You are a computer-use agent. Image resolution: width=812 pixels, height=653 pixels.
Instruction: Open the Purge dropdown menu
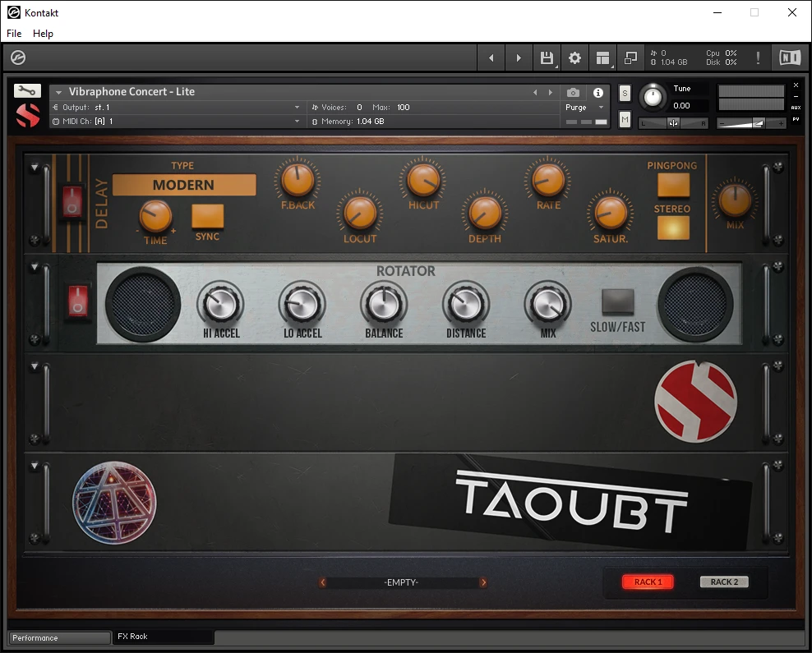[x=584, y=107]
